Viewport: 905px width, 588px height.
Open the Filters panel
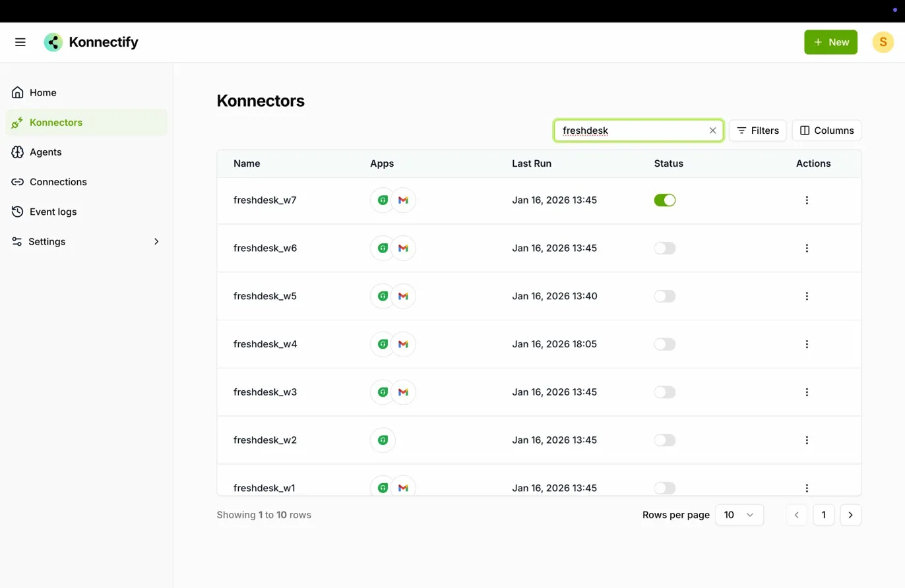(757, 131)
